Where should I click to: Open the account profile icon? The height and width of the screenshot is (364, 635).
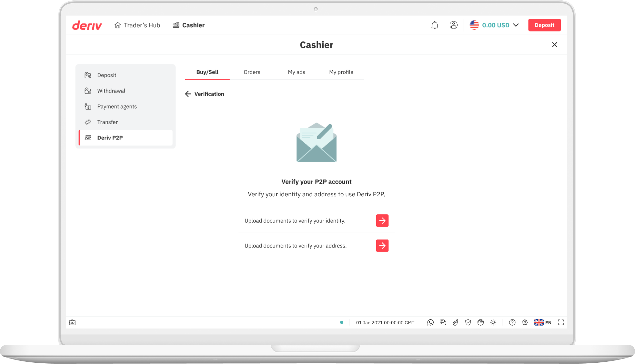(x=453, y=25)
